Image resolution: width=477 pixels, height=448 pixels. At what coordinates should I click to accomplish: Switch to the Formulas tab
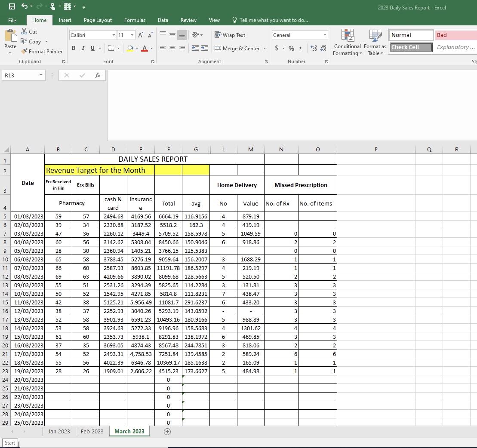pos(135,20)
